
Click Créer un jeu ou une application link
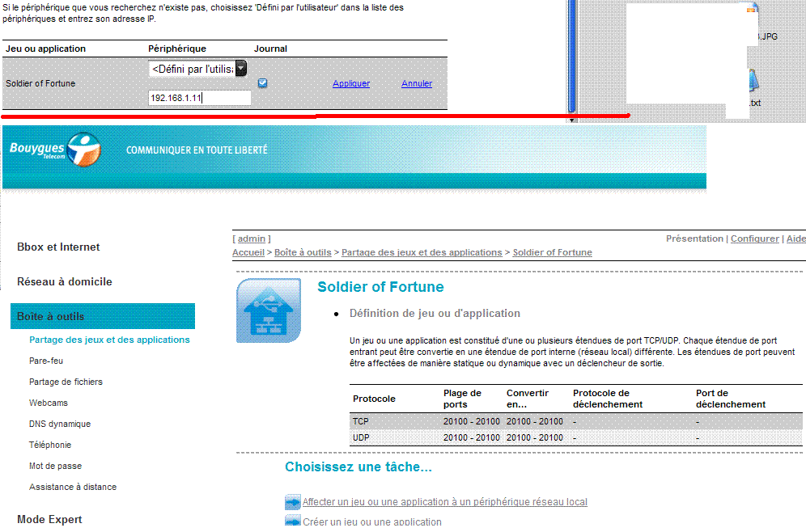372,521
